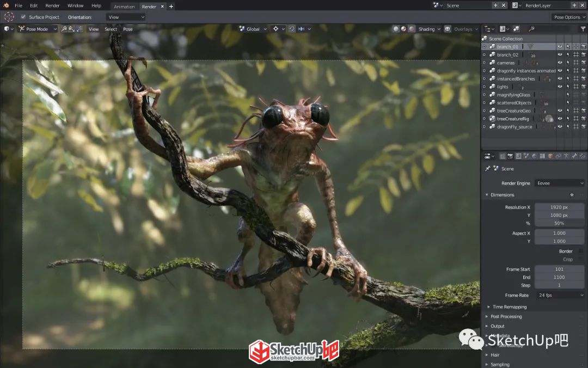This screenshot has height=368, width=588.
Task: Click the Scene name field
Action: (468, 5)
